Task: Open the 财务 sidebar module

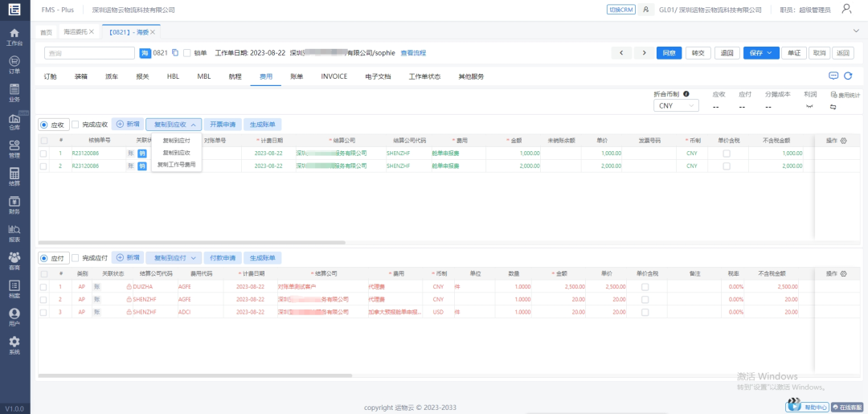Action: point(15,205)
